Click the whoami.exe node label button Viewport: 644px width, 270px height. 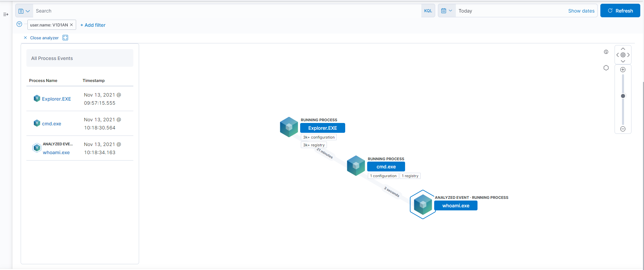tap(456, 206)
